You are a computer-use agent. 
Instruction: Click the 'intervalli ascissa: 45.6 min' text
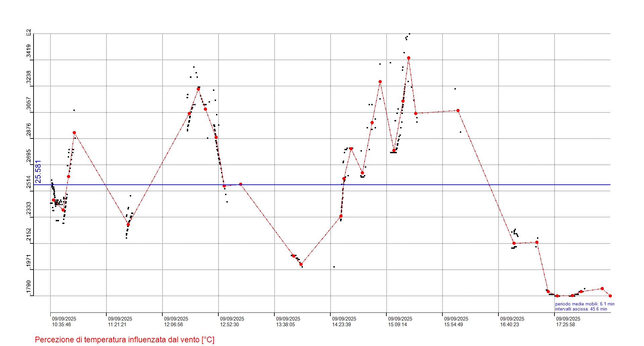581,309
